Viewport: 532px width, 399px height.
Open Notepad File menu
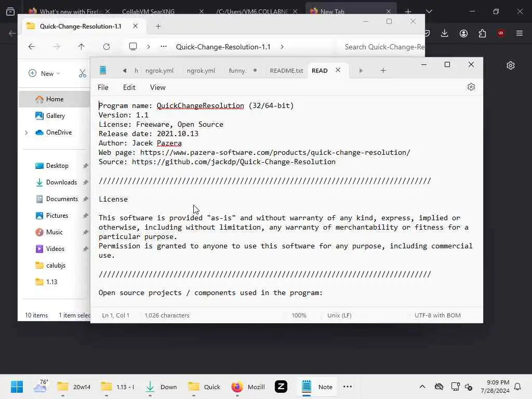click(x=103, y=87)
